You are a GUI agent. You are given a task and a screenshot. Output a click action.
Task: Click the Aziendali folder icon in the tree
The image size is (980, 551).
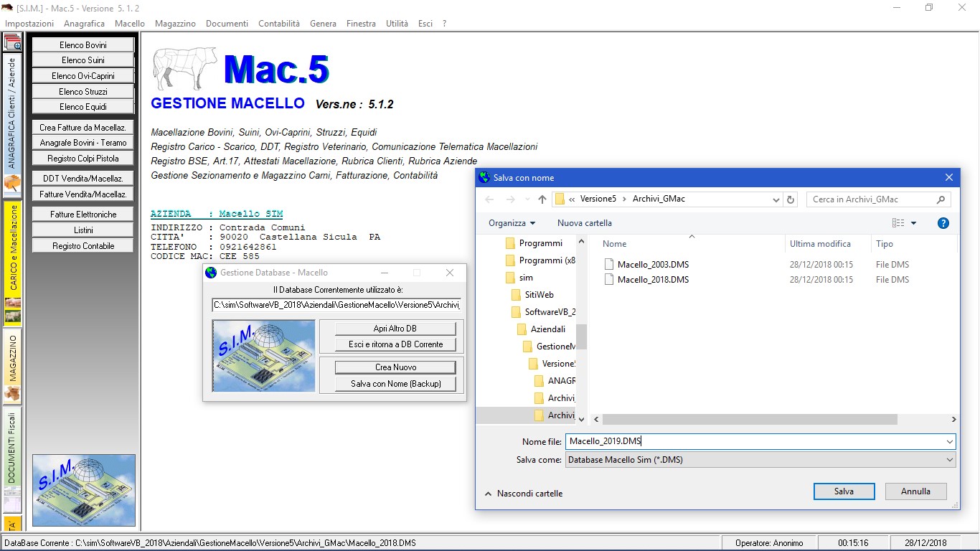click(x=522, y=329)
